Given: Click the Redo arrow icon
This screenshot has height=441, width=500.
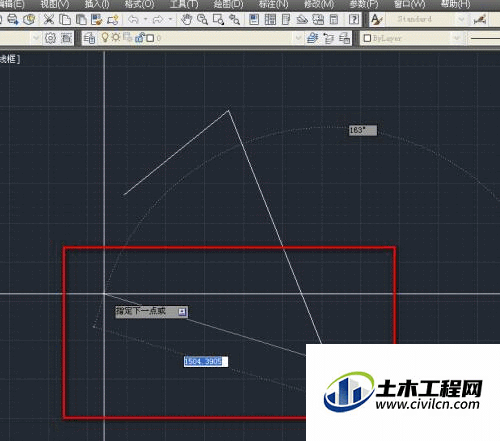Looking at the screenshot, I should pyautogui.click(x=158, y=19).
